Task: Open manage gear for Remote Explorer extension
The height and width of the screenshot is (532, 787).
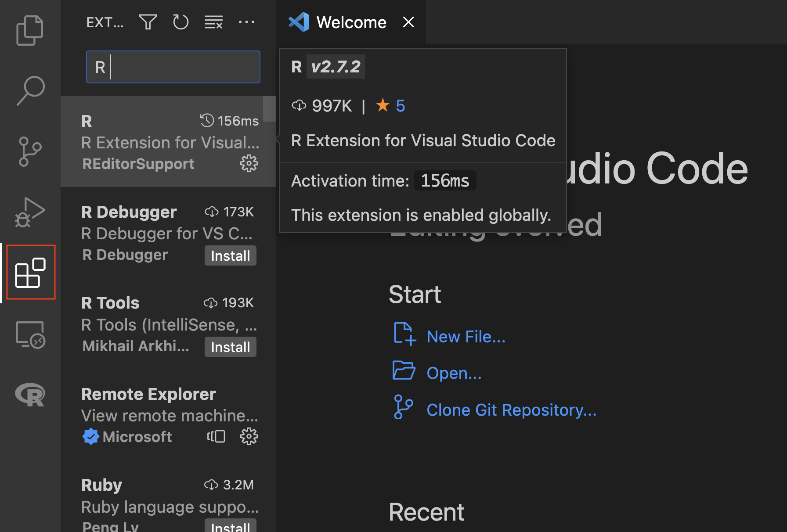Action: pos(249,436)
